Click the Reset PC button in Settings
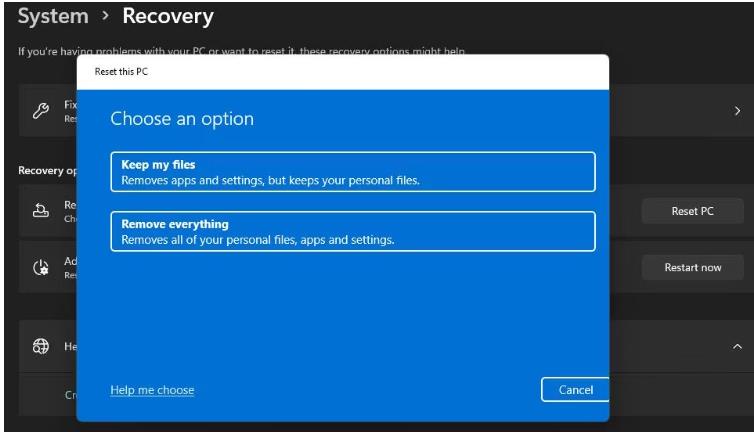 (x=692, y=211)
